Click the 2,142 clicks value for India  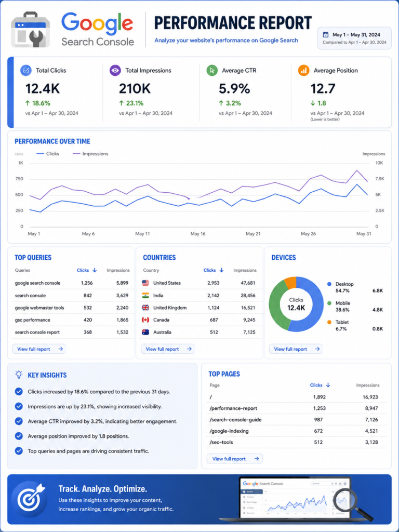pyautogui.click(x=214, y=296)
